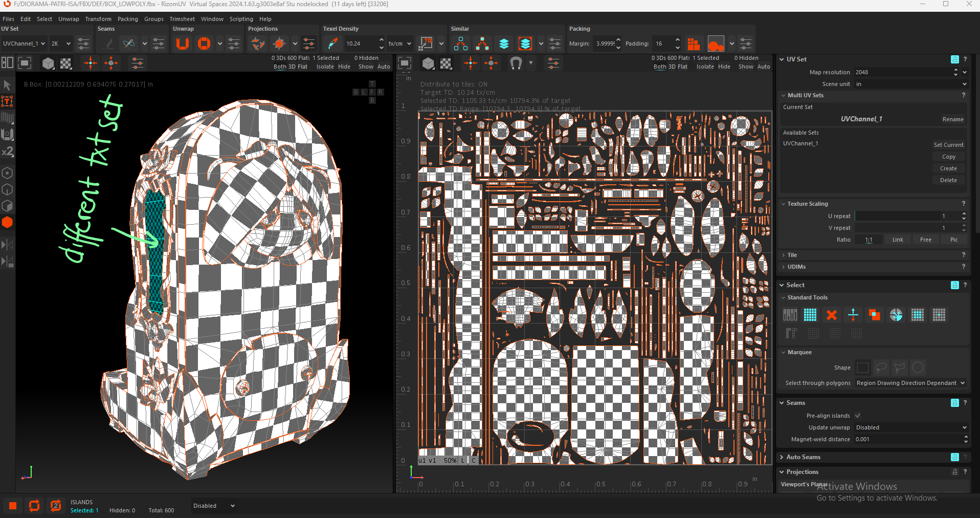The width and height of the screenshot is (980, 518).
Task: Click the magnet icon in UV viewport toolbar
Action: [516, 63]
